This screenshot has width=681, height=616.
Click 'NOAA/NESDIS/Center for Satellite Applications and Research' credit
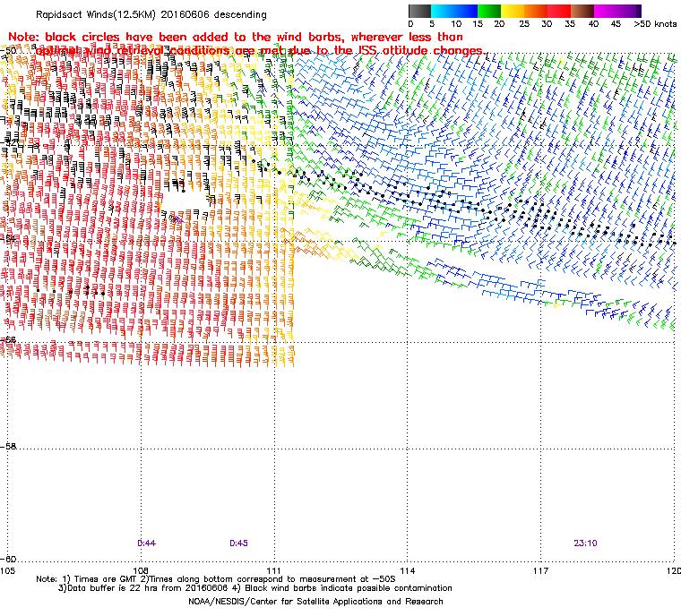pyautogui.click(x=315, y=602)
